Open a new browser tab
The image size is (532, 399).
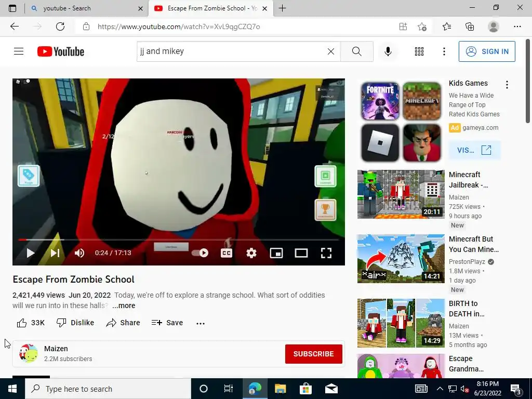(x=282, y=8)
